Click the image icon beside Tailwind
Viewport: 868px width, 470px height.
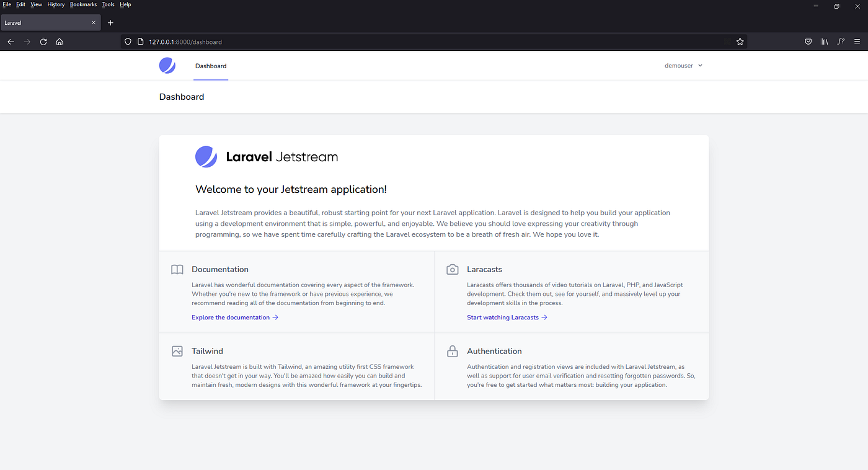[177, 351]
